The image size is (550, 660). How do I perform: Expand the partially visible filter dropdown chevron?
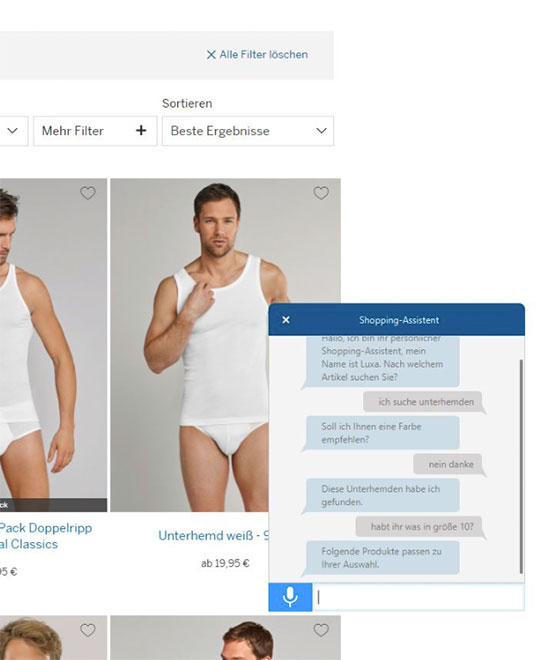point(13,131)
